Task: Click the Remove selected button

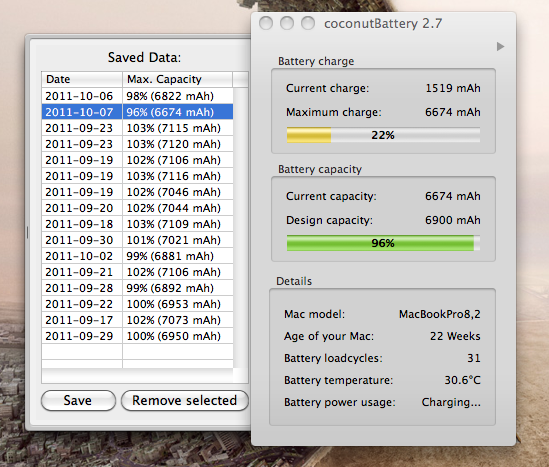Action: (185, 400)
